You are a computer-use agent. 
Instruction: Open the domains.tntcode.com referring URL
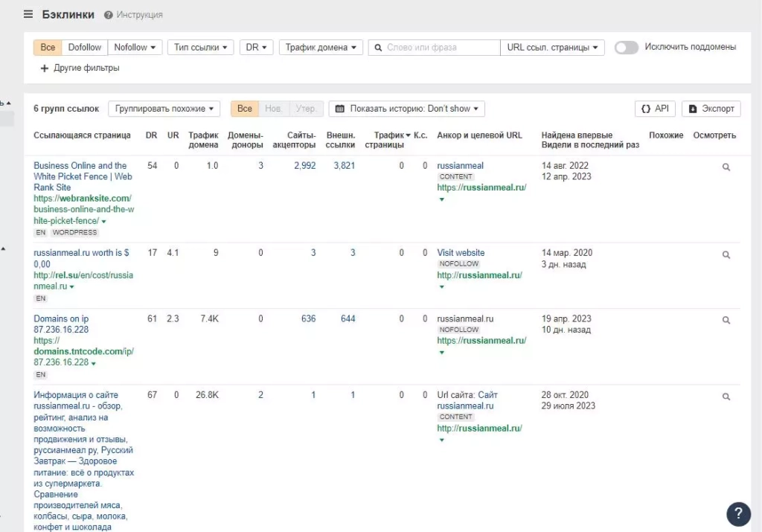point(83,351)
